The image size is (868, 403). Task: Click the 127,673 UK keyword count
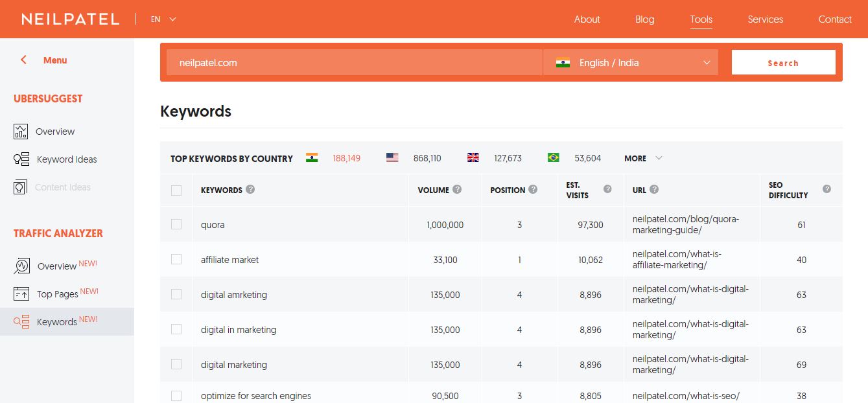[x=508, y=158]
